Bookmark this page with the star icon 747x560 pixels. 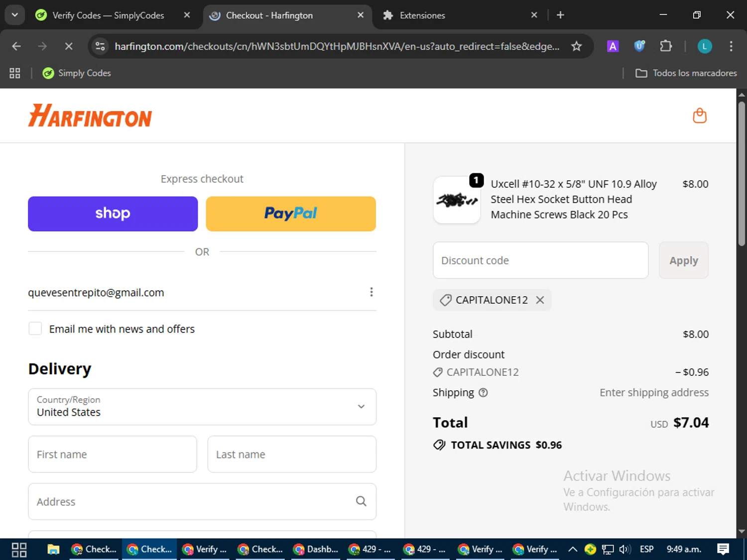tap(576, 46)
